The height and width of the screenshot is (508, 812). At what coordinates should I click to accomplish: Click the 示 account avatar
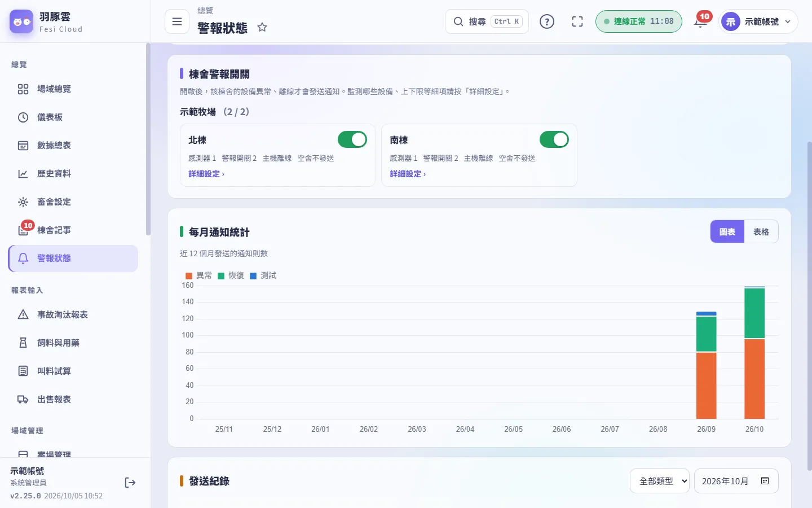pyautogui.click(x=731, y=21)
